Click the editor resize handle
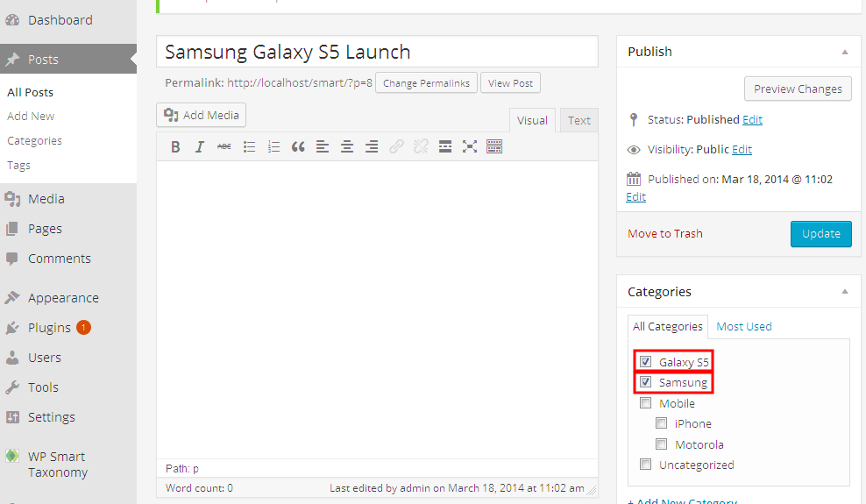Viewport: 866px width, 504px height. coord(592,490)
